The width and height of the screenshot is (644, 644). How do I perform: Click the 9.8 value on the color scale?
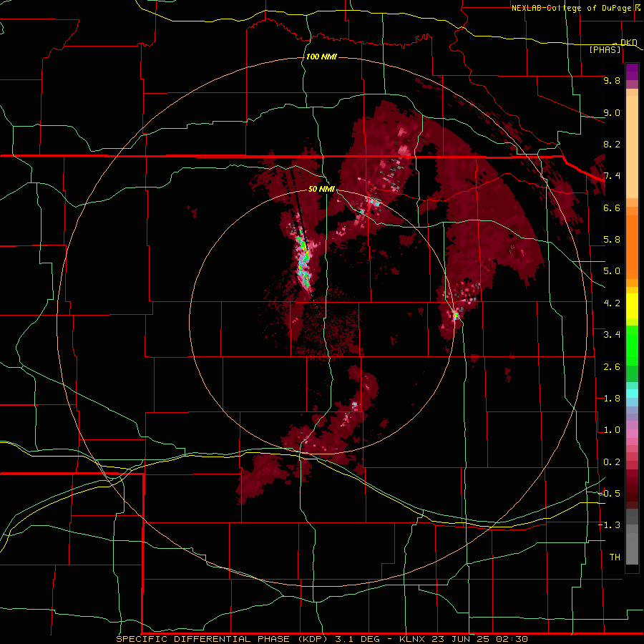coord(612,80)
